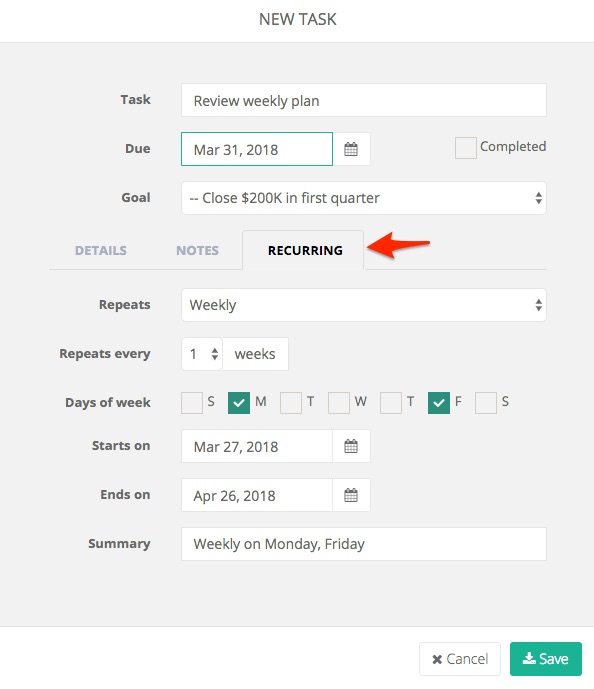The width and height of the screenshot is (594, 689).
Task: Mark the task as Completed
Action: tap(466, 148)
